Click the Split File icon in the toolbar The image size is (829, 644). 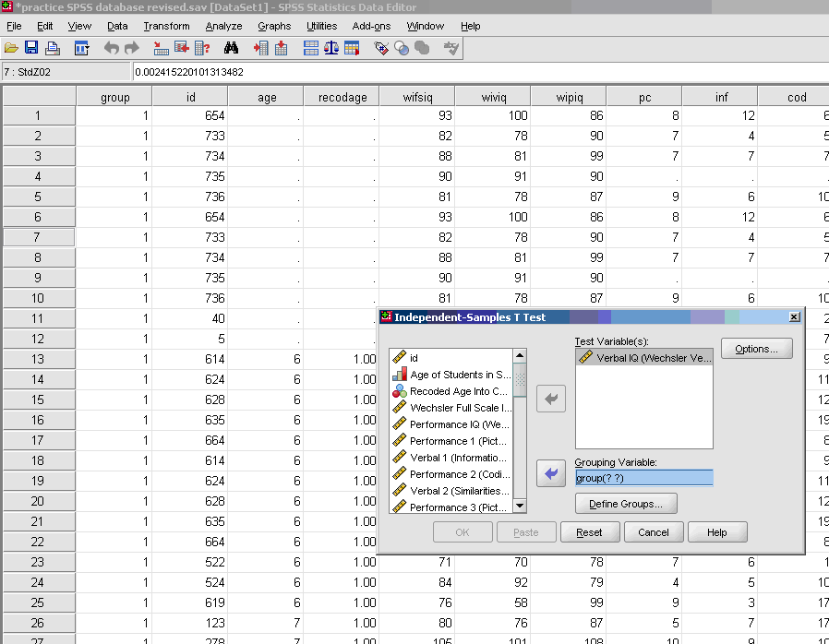(311, 47)
